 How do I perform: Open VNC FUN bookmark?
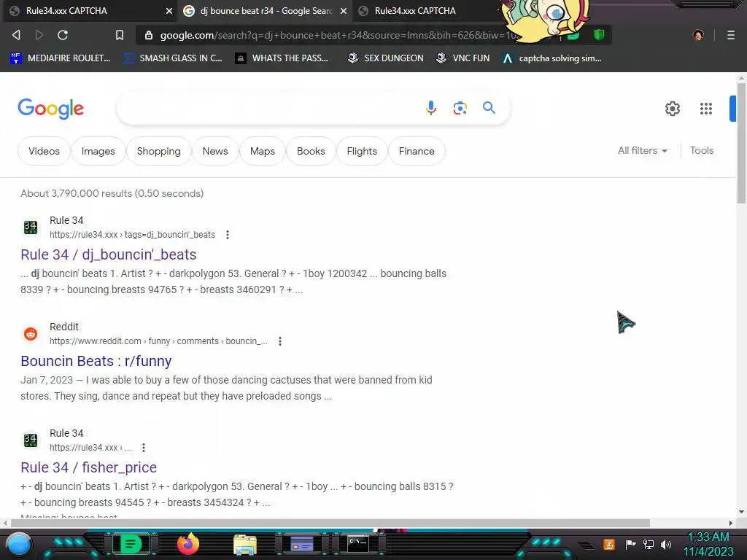point(463,58)
